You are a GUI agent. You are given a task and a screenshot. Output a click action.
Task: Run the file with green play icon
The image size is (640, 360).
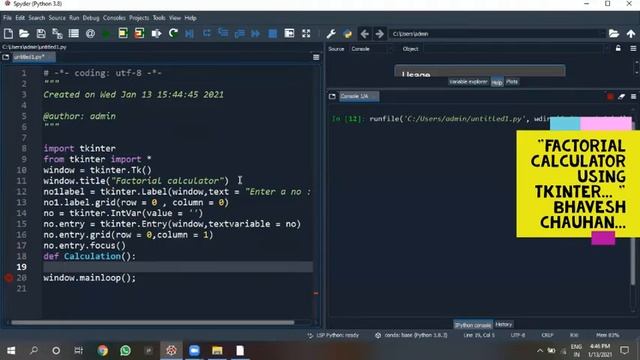[106, 33]
